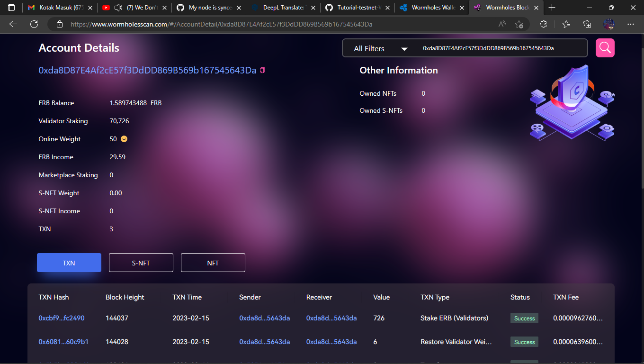Click the browser profile avatar

pyautogui.click(x=609, y=24)
